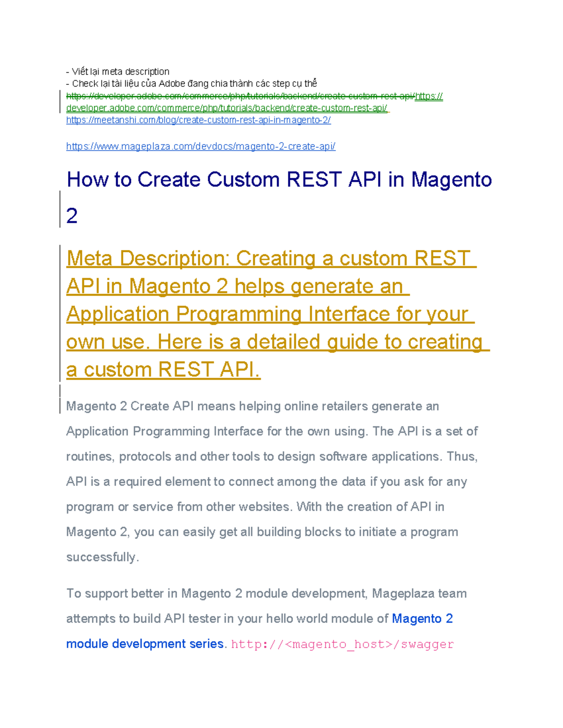This screenshot has height=728, width=563.
Task: Open the green underlined developer.adobe.com link
Action: click(x=227, y=108)
